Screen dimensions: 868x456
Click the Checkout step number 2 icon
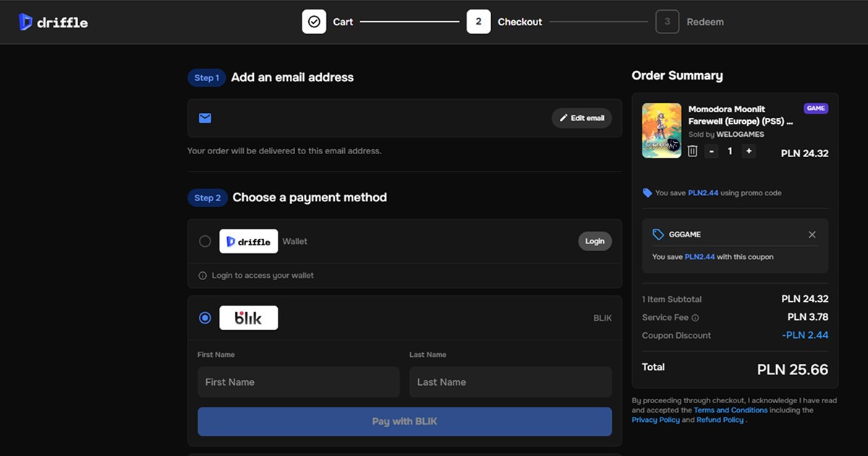(479, 22)
